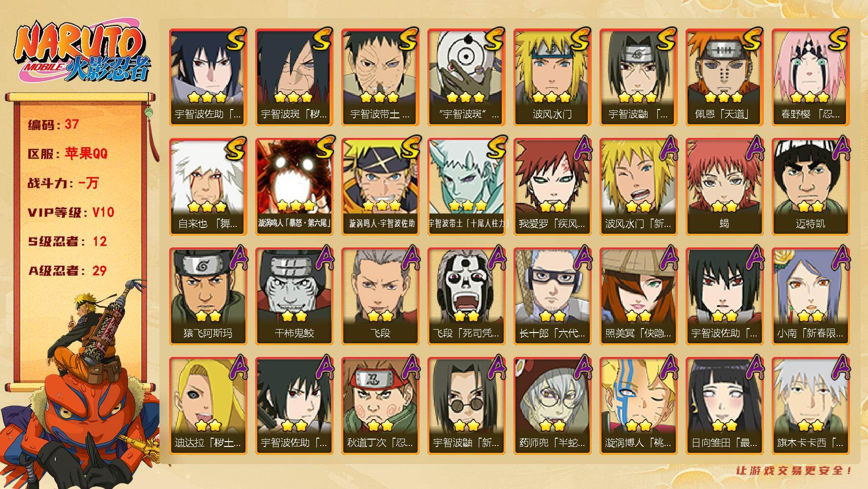
Task: Click the 让游戏交易更安全 slogan text
Action: pos(795,470)
